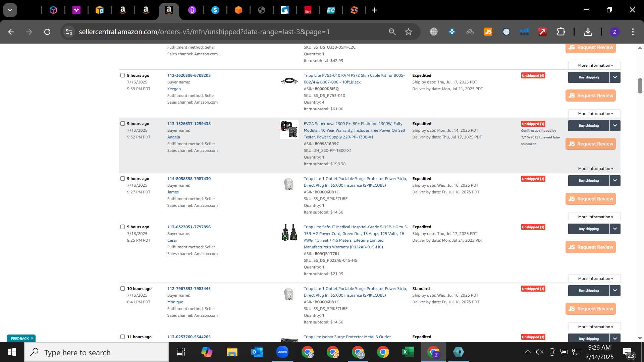Open buyer name link Angela
644x362 pixels.
click(x=174, y=137)
